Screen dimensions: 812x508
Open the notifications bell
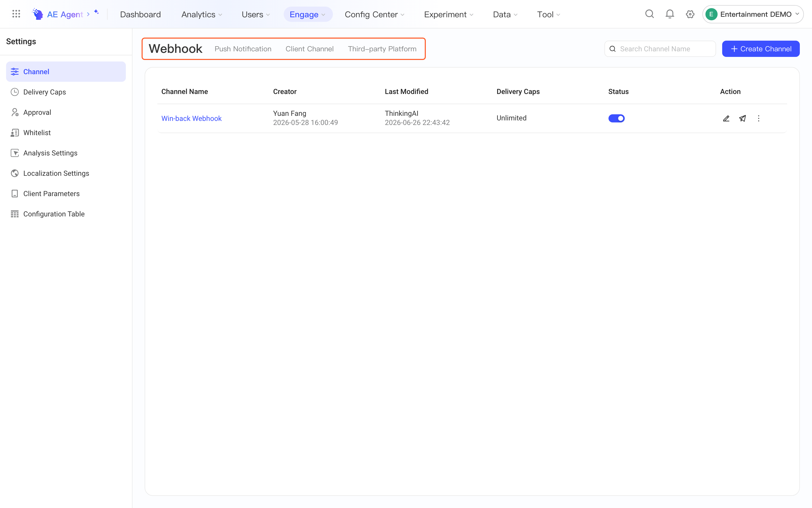tap(670, 14)
